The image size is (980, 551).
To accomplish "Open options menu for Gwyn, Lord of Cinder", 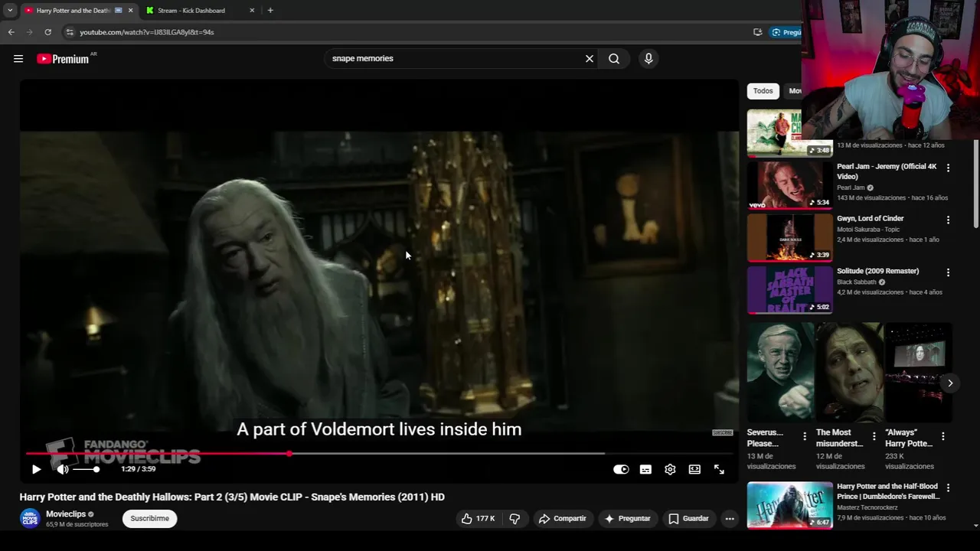I will point(948,220).
